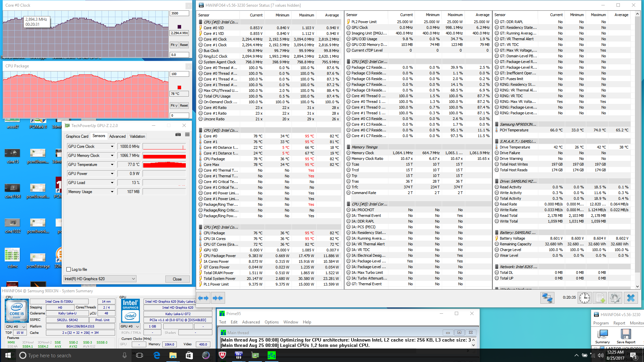
Task: Select the Drive Temperature sensor row
Action: pos(562,147)
